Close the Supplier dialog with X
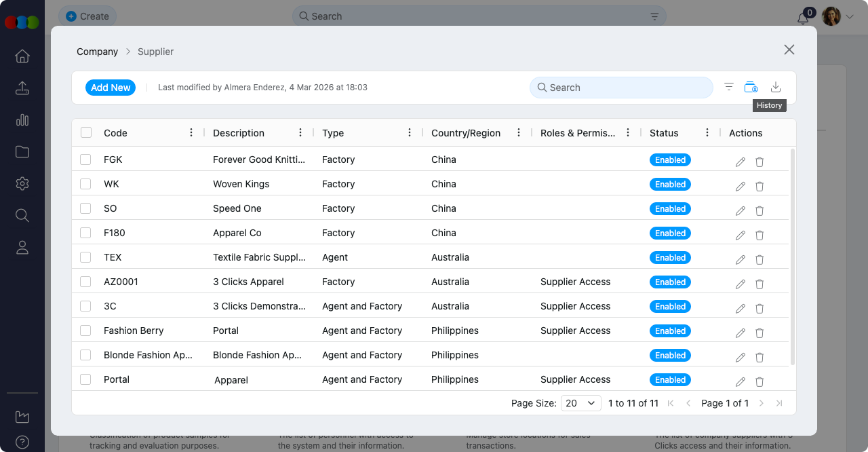 [x=789, y=50]
